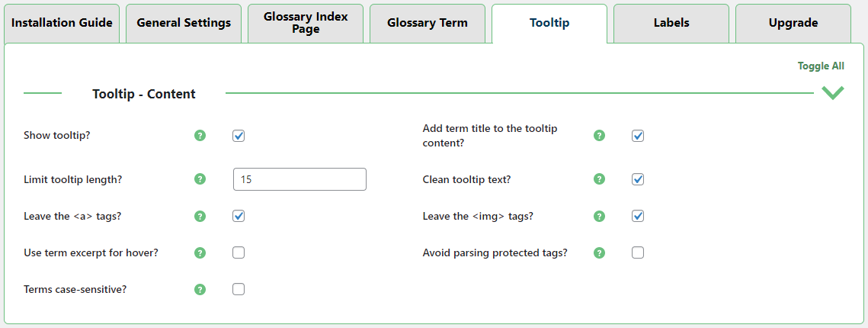
Task: Collapse Tooltip - Content section chevron
Action: [833, 92]
